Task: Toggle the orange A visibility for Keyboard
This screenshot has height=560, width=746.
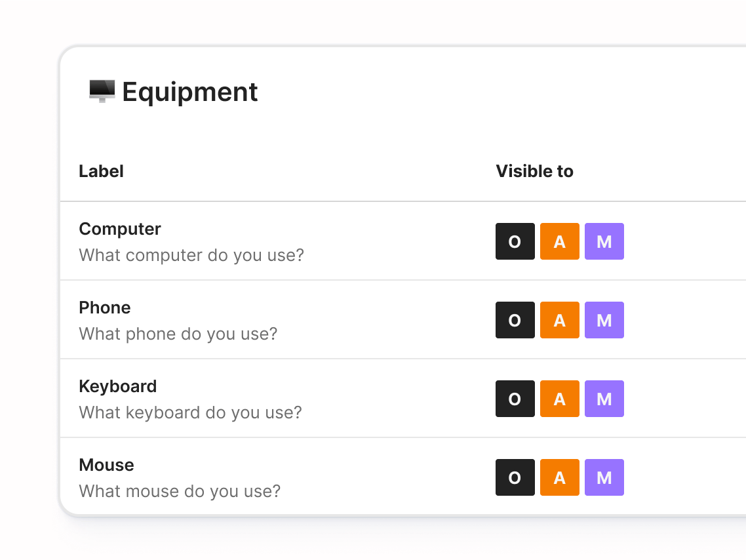Action: (x=559, y=399)
